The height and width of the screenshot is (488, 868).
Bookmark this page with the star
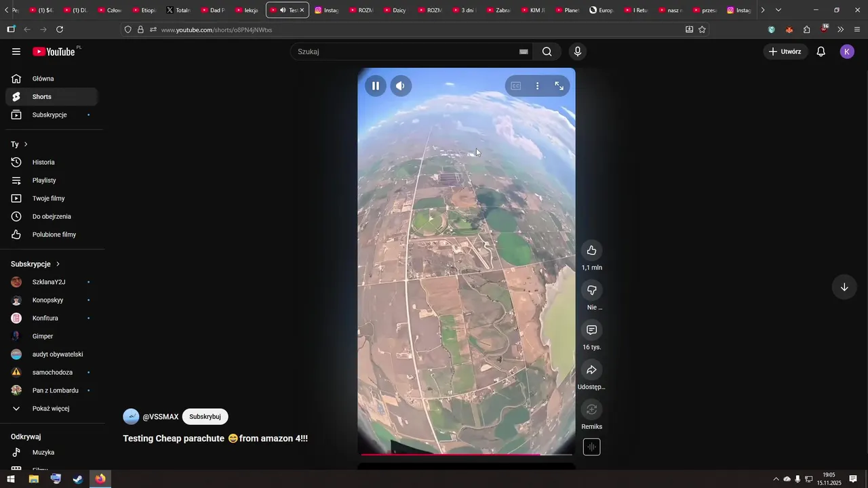point(702,30)
